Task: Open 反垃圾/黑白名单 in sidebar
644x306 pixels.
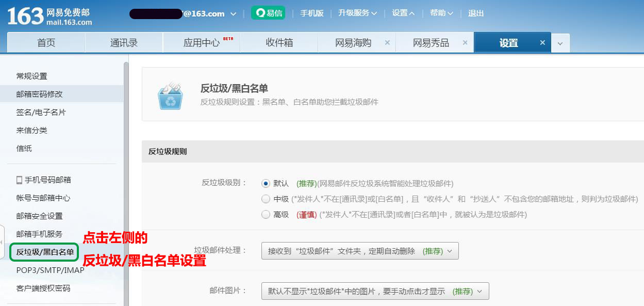Action: [45, 252]
